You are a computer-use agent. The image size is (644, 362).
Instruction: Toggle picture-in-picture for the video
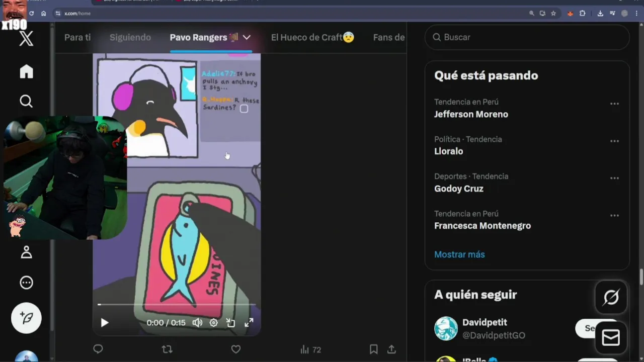[x=231, y=323]
